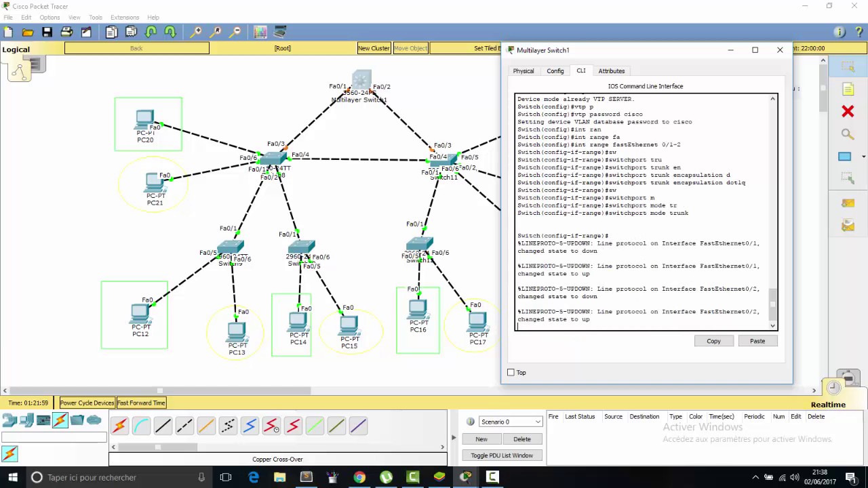
Task: Select the Automatic connection type lightning icon
Action: 119,426
